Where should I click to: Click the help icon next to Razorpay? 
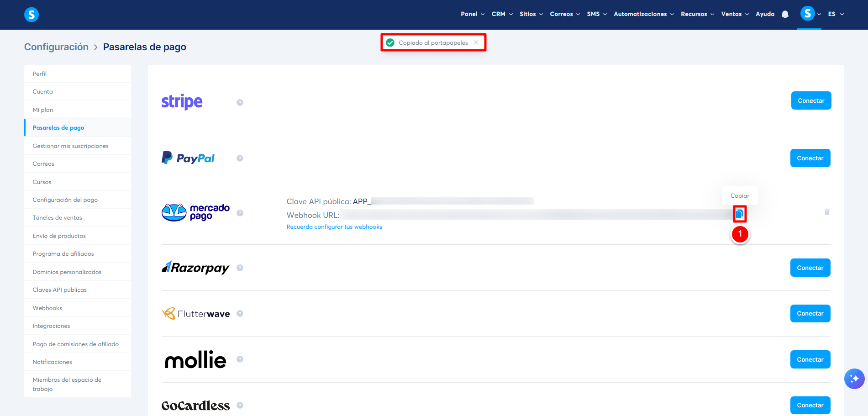tap(240, 268)
